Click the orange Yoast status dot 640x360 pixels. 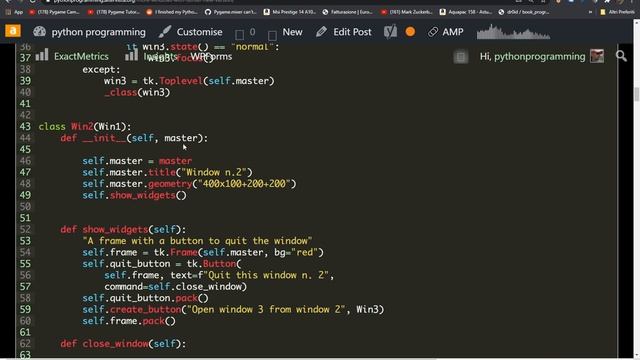point(410,32)
